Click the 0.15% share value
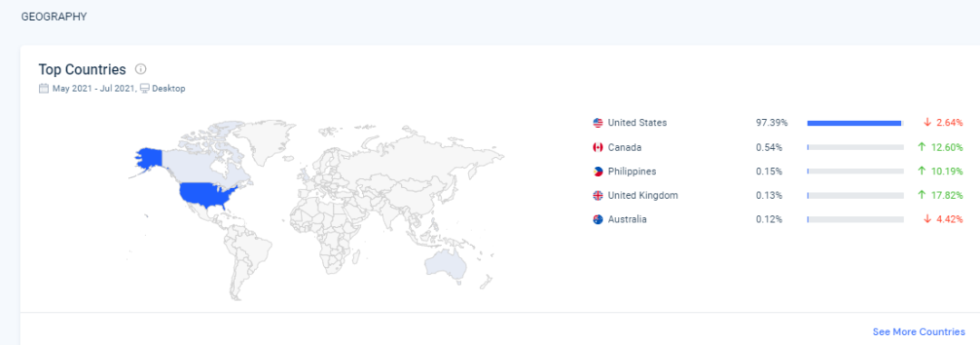Viewport: 980px width, 345px height. pos(769,172)
